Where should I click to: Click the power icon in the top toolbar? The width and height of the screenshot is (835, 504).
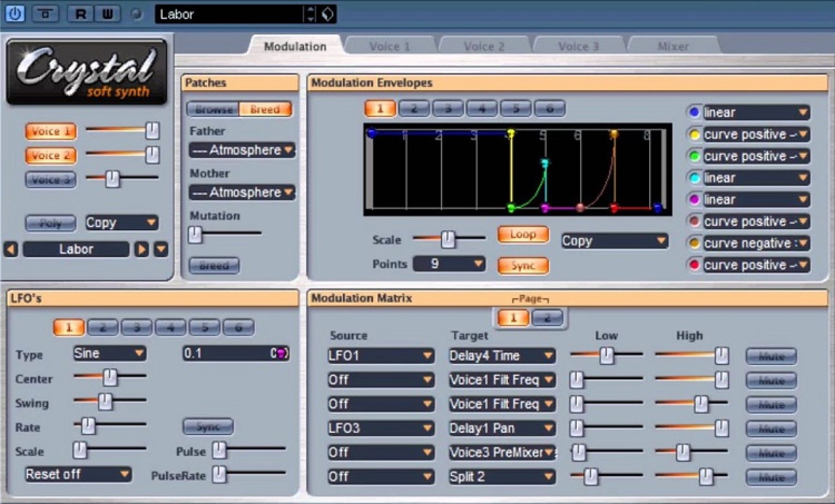[15, 14]
